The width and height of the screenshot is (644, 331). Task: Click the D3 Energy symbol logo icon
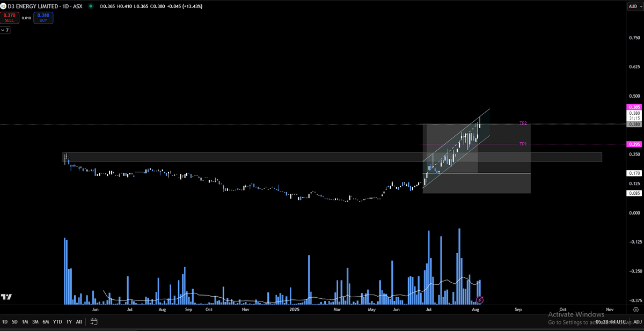click(3, 6)
